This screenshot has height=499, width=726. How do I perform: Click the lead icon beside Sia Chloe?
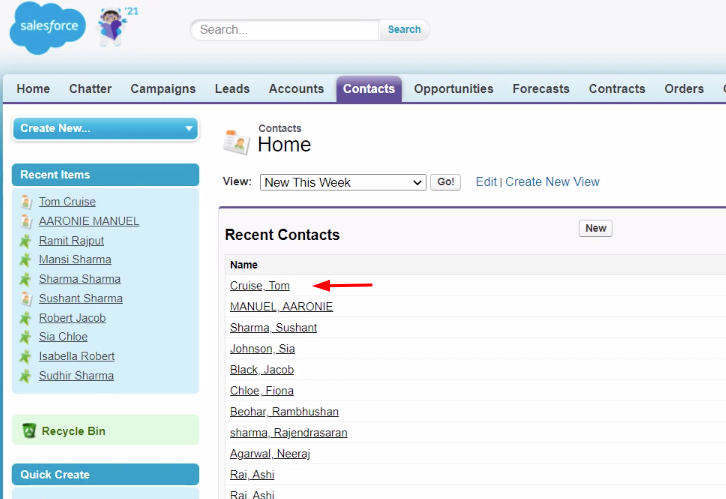click(25, 337)
